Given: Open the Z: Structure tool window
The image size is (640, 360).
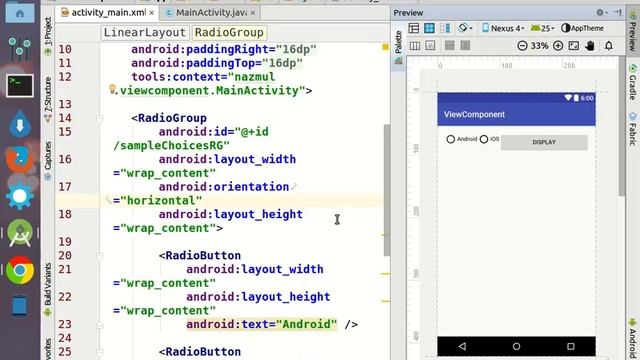Looking at the screenshot, I should click(x=48, y=99).
